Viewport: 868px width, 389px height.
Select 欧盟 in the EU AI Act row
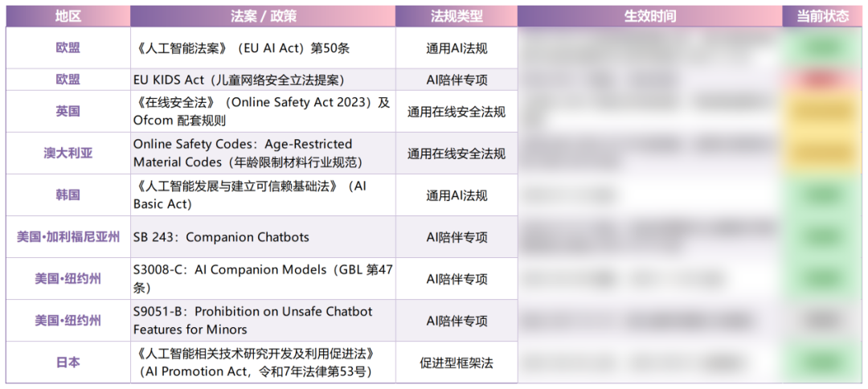tap(68, 48)
